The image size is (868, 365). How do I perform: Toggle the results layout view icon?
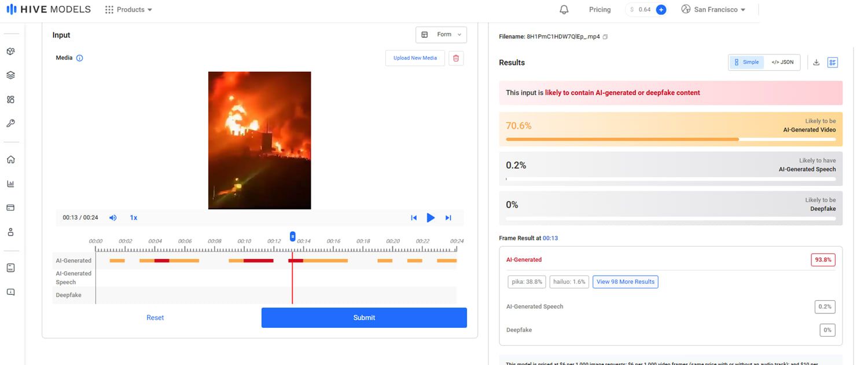(833, 63)
